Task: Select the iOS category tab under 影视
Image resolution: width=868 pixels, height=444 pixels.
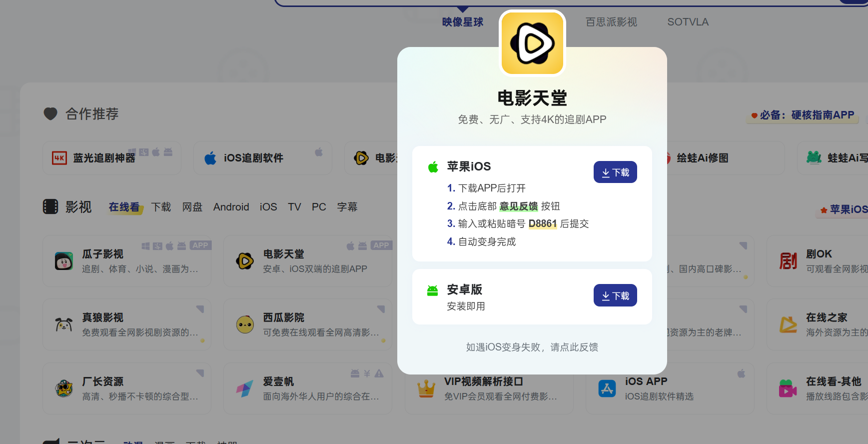Action: [x=268, y=207]
